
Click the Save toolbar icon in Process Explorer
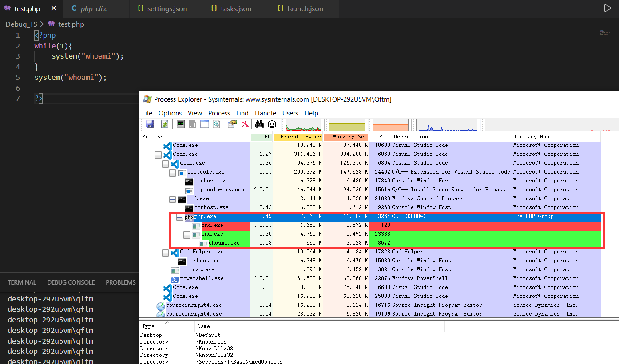coord(150,124)
